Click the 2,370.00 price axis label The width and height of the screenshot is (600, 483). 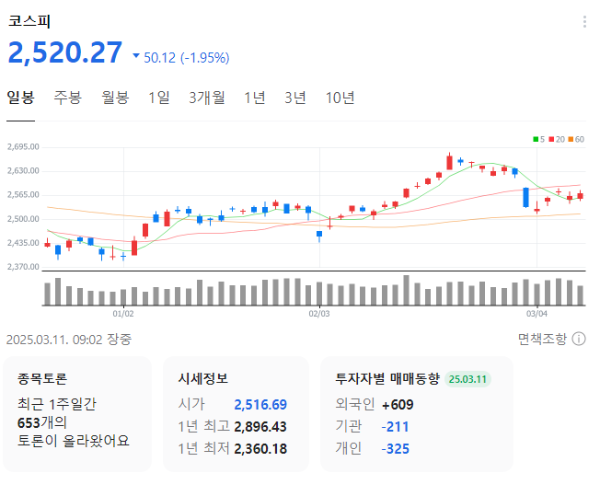tap(23, 267)
